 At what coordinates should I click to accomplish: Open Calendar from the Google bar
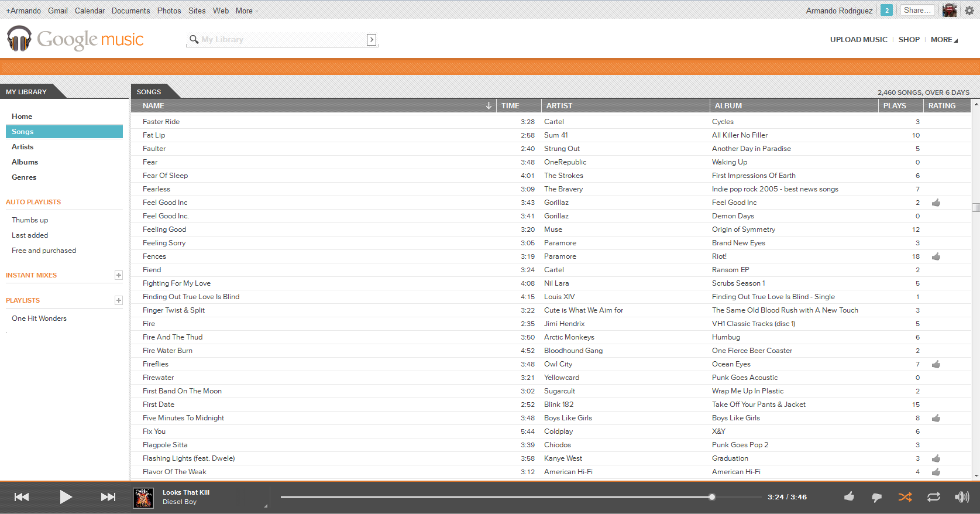pos(90,11)
